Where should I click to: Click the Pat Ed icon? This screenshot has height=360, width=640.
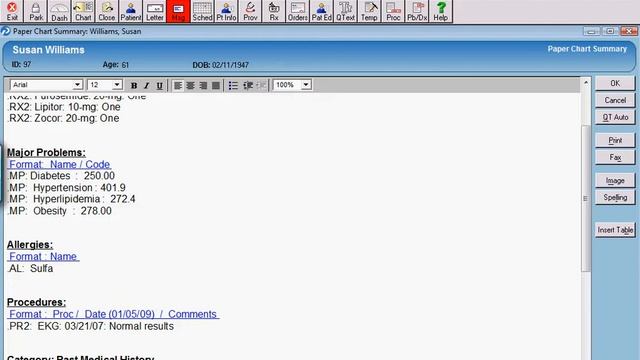click(321, 11)
